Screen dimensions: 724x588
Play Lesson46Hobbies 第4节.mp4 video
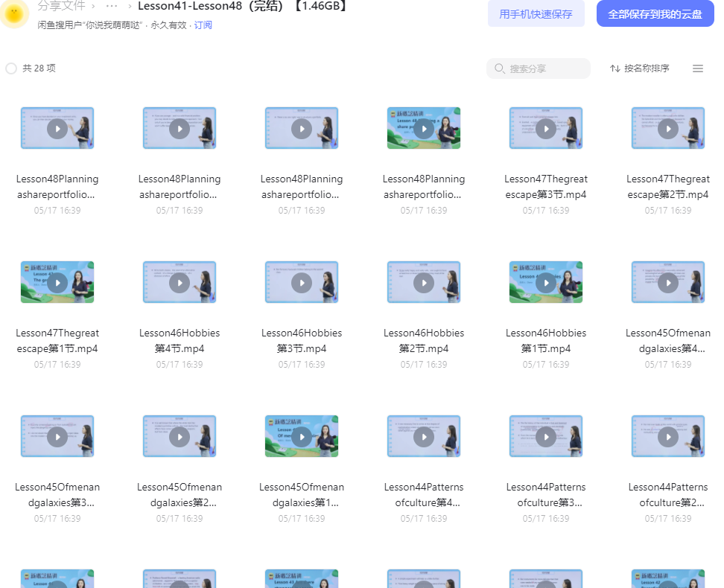coord(180,283)
